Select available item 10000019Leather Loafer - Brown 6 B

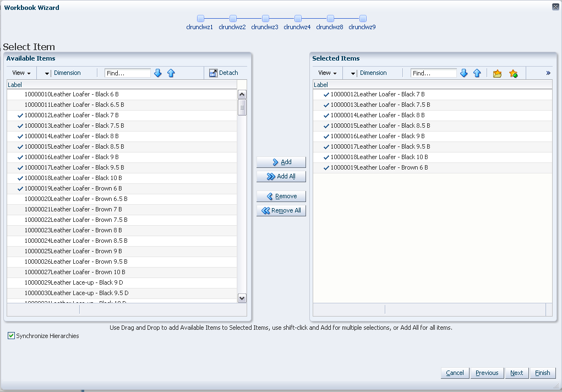[x=122, y=188]
